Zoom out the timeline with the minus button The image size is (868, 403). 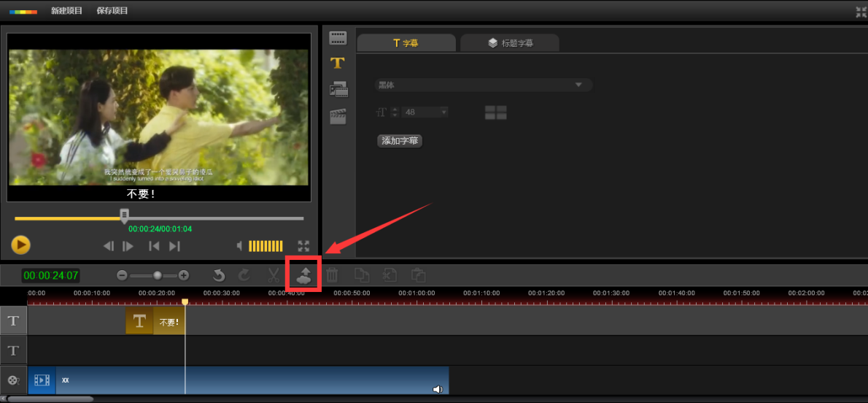[x=123, y=275]
